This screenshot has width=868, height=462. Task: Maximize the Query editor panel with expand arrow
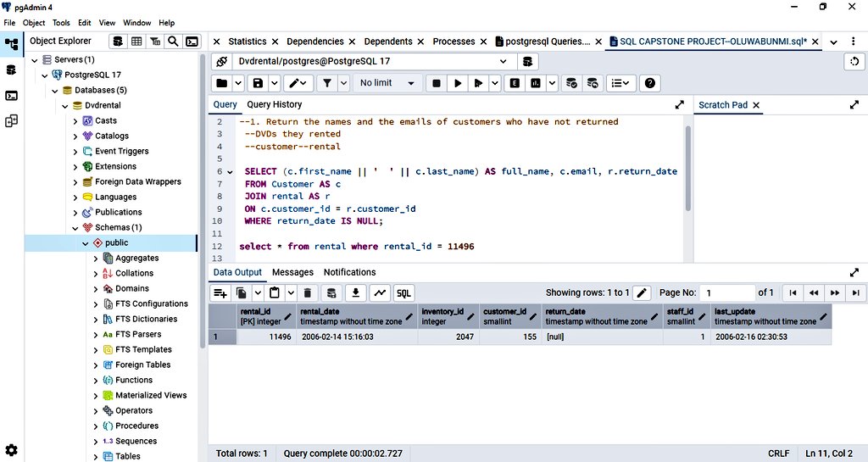pos(680,104)
